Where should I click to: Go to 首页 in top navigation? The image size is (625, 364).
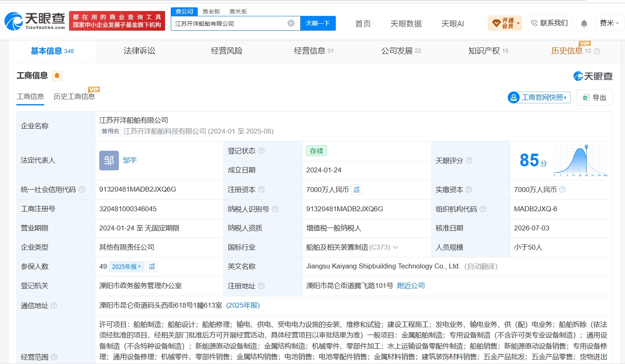click(x=363, y=24)
